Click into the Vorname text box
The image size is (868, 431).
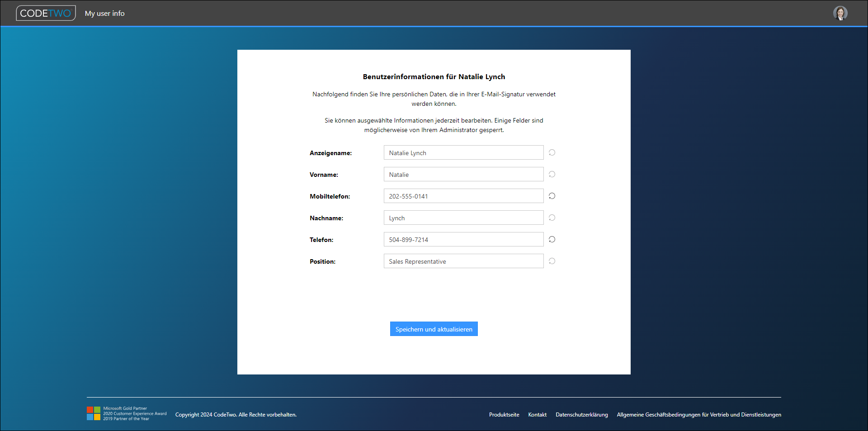[463, 175]
